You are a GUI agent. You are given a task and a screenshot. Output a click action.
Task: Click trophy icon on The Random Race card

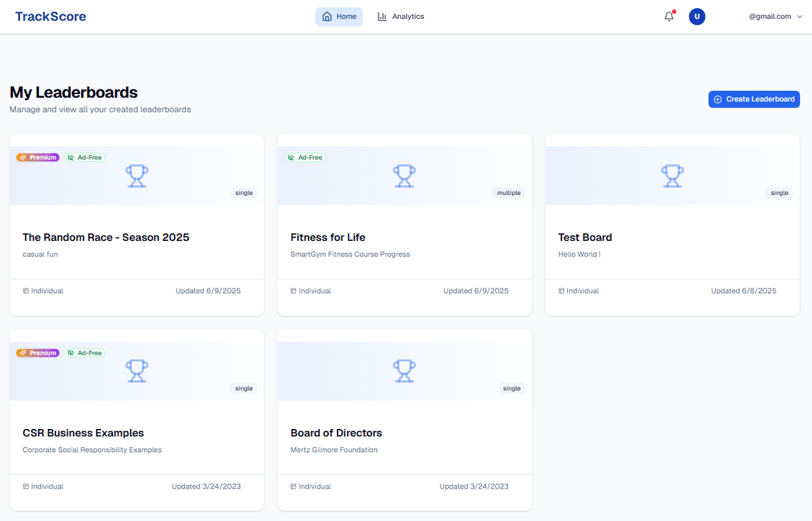pos(137,175)
